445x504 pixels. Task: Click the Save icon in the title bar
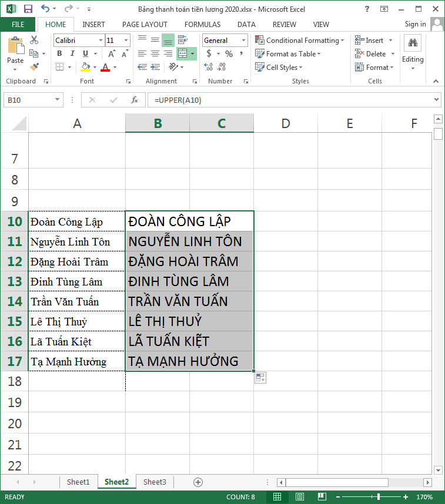28,9
